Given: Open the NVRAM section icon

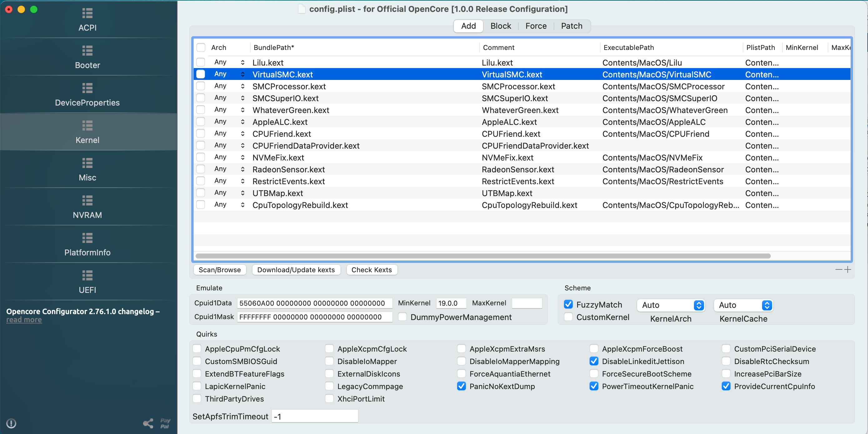Looking at the screenshot, I should [87, 200].
